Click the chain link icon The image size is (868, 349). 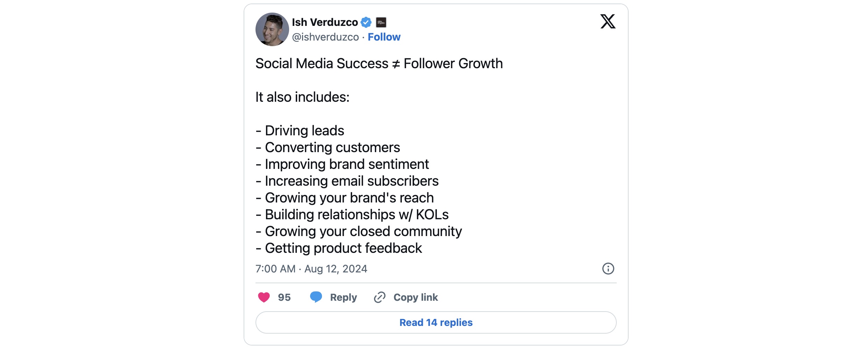point(380,297)
